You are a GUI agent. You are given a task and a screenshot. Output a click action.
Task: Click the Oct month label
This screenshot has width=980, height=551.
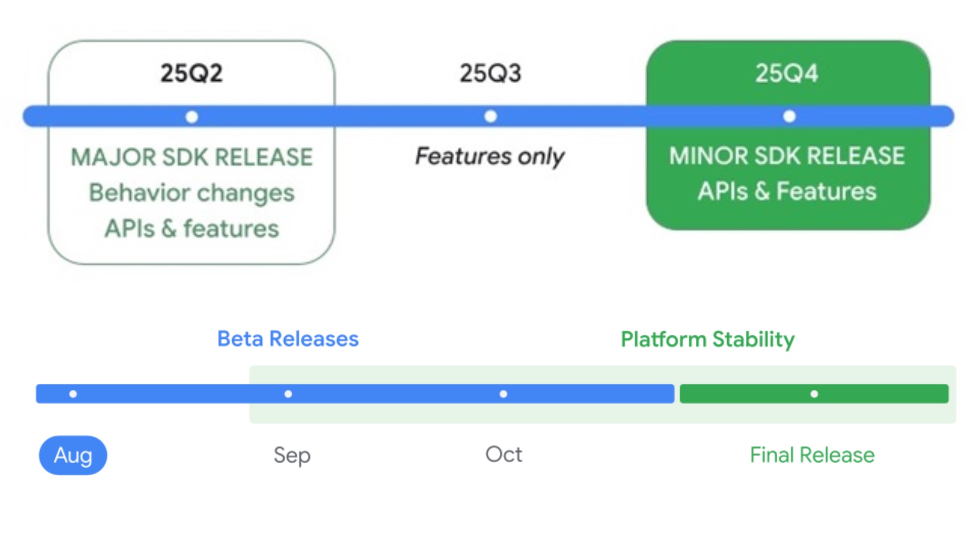pos(504,454)
